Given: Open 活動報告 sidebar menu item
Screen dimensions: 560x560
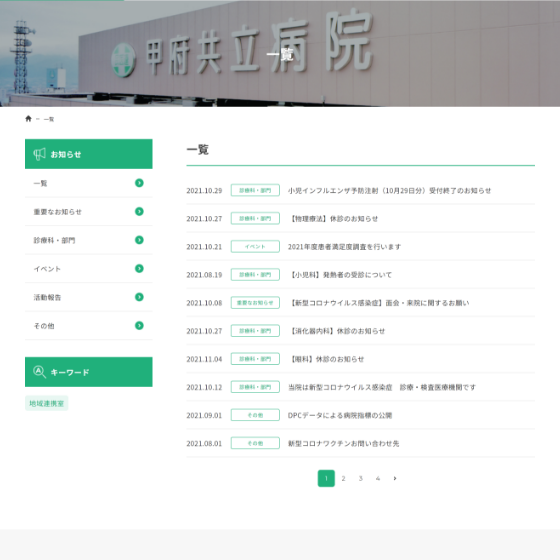Looking at the screenshot, I should [89, 297].
